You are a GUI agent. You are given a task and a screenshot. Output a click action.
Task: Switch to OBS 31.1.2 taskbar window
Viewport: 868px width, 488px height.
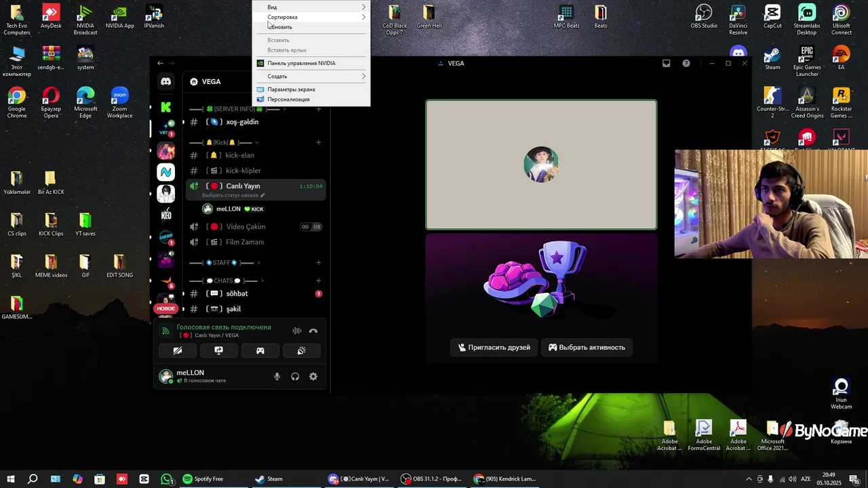tap(431, 479)
